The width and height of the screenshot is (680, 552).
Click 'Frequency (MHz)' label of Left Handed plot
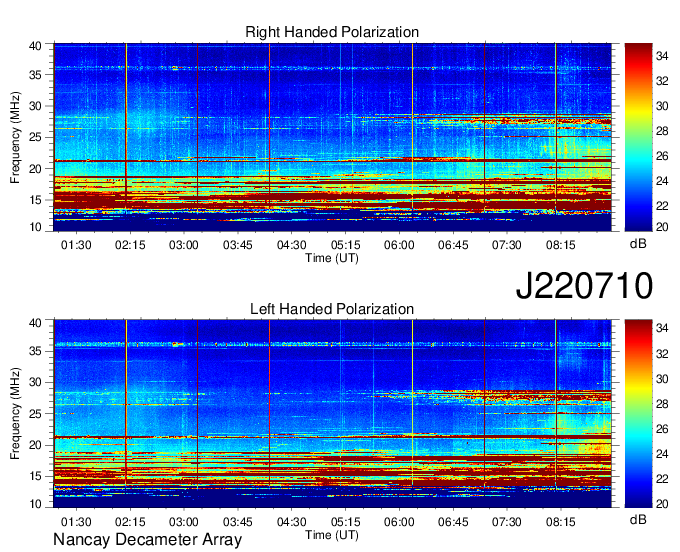pos(15,414)
